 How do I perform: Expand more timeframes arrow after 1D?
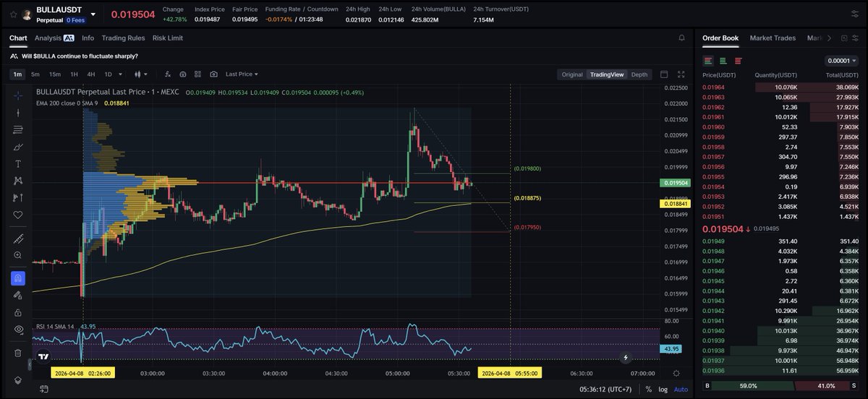pyautogui.click(x=122, y=74)
